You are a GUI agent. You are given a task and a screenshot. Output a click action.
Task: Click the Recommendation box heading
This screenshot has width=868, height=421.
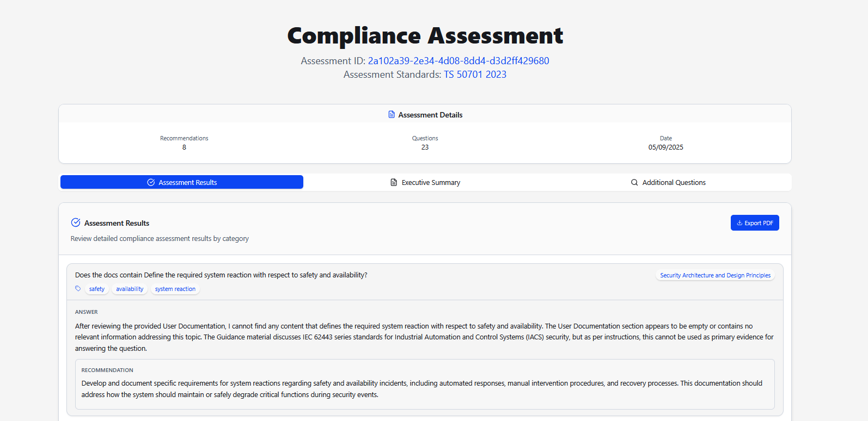(107, 370)
